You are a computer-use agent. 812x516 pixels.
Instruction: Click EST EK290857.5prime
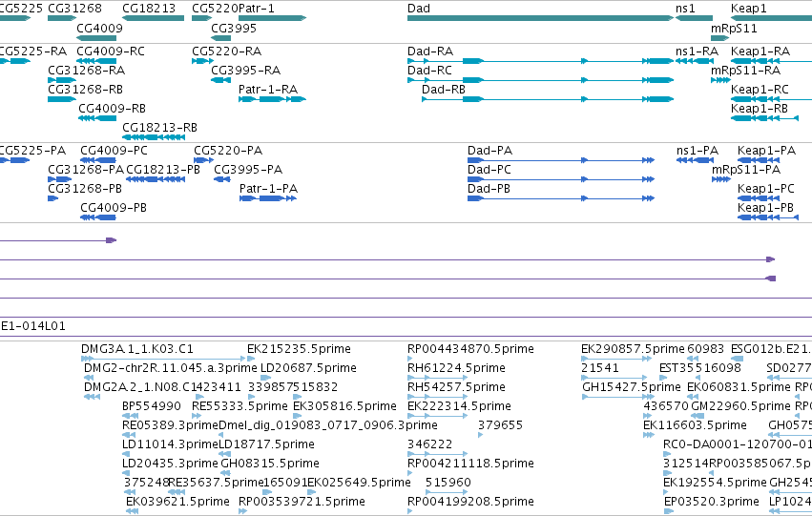click(616, 358)
